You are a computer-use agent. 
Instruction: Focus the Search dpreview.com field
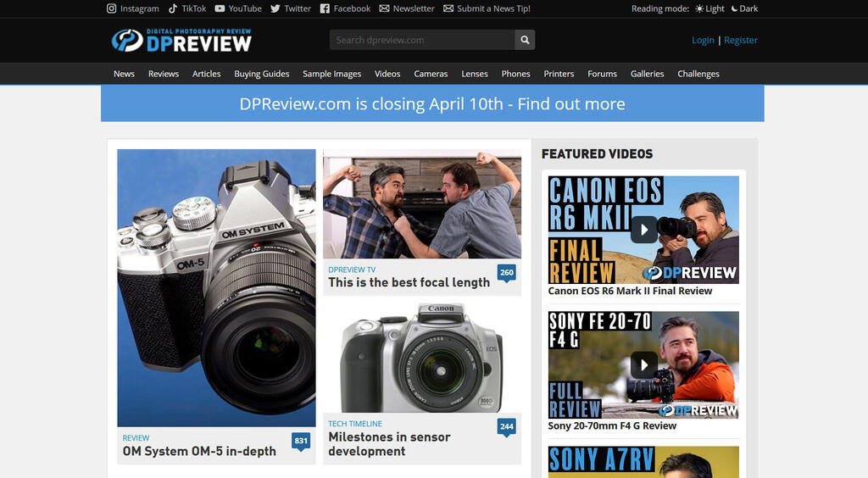422,40
